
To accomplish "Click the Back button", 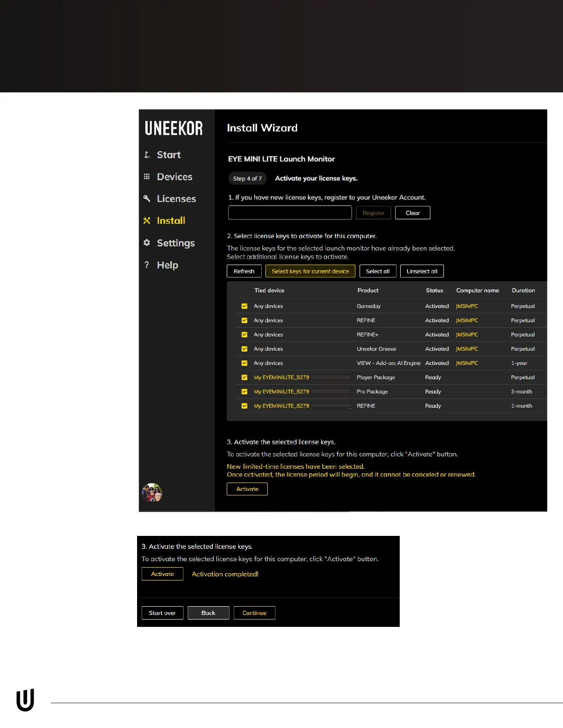I will pyautogui.click(x=208, y=613).
